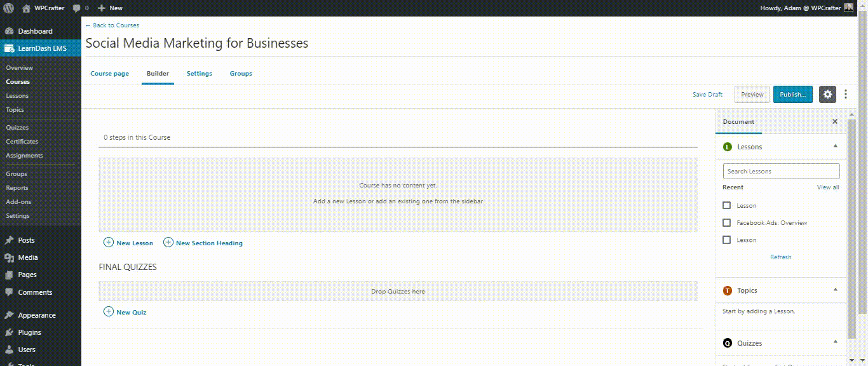Click the plus icon for New Lesson
The width and height of the screenshot is (868, 366).
tap(109, 242)
